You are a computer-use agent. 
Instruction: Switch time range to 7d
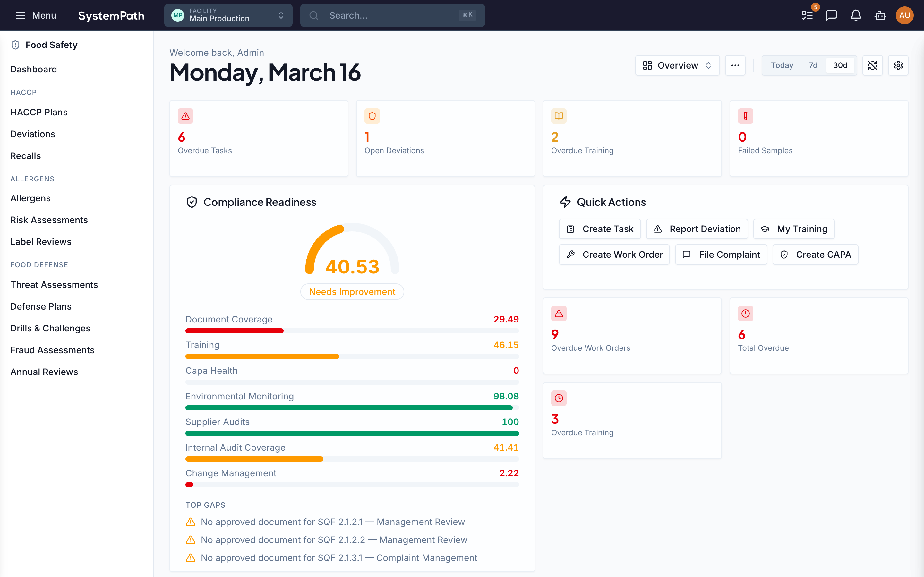pos(813,65)
